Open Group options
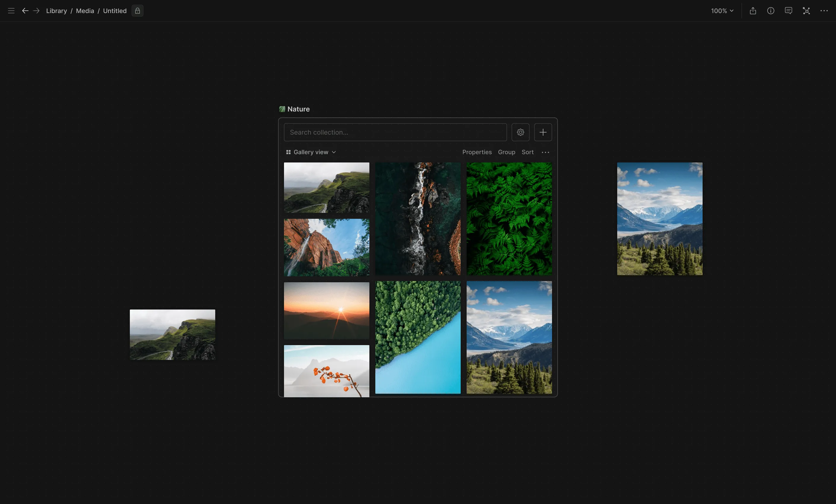Viewport: 836px width, 504px height. (506, 152)
